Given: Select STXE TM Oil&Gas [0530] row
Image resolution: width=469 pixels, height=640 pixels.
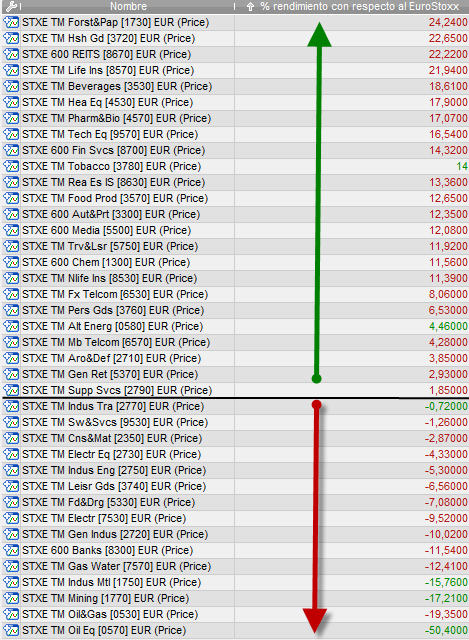Looking at the screenshot, I should click(x=235, y=614).
